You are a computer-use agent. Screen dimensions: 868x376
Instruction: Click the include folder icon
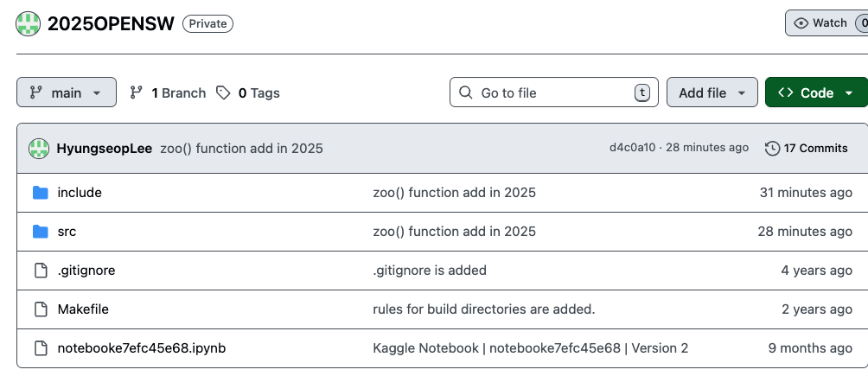pos(40,193)
